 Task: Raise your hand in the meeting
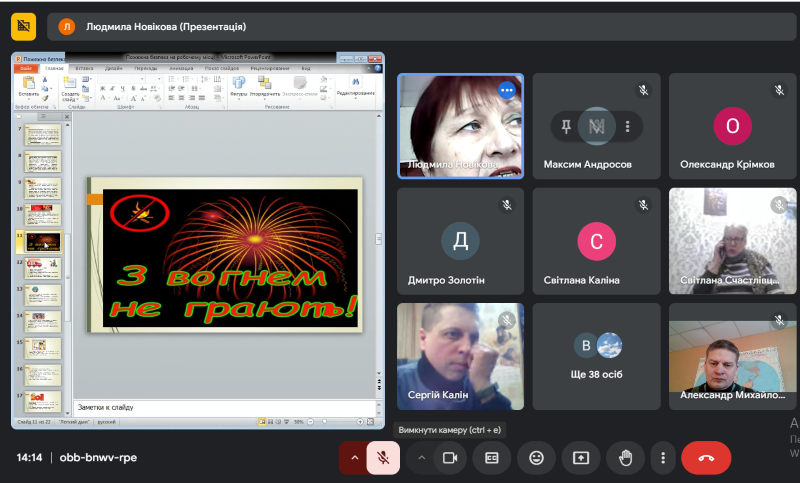(x=626, y=458)
